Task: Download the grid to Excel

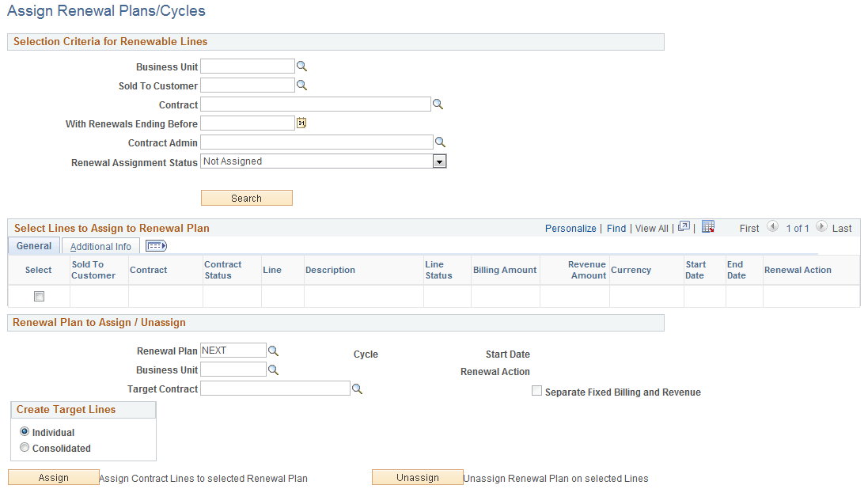Action: tap(707, 227)
